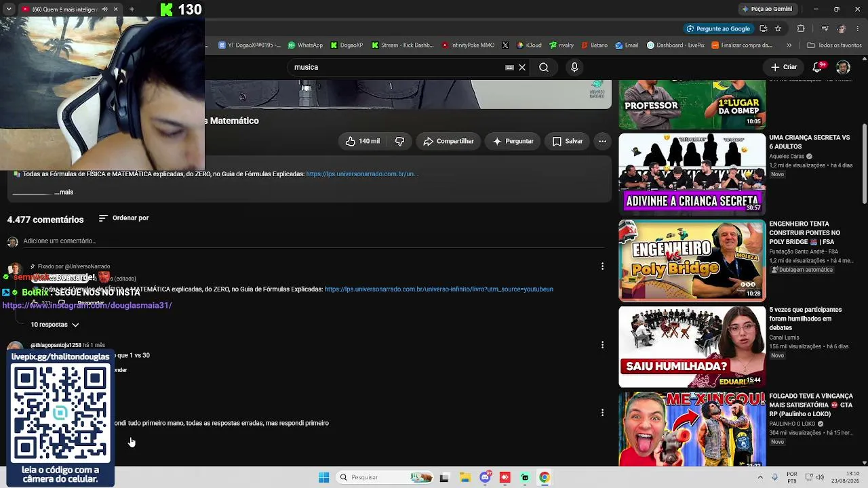Open the Compartilhar share dialog
This screenshot has width=868, height=488.
tap(448, 141)
